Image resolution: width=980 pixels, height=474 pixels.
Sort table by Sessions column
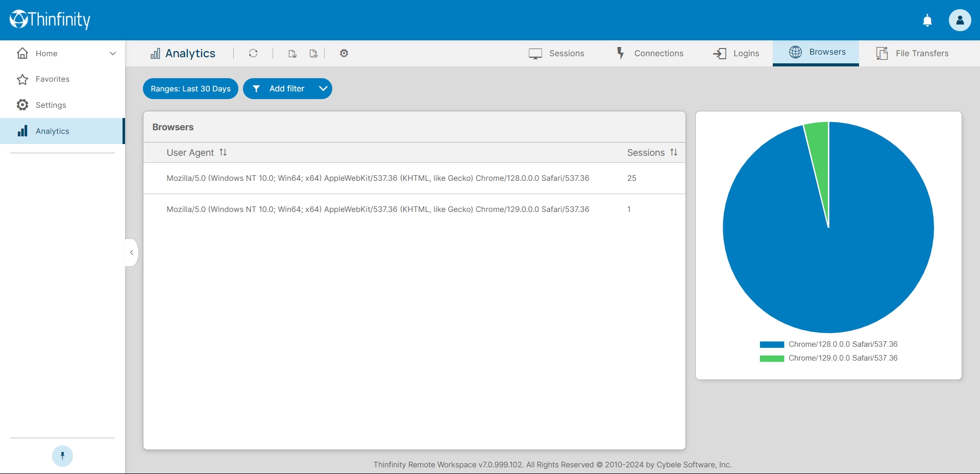652,153
